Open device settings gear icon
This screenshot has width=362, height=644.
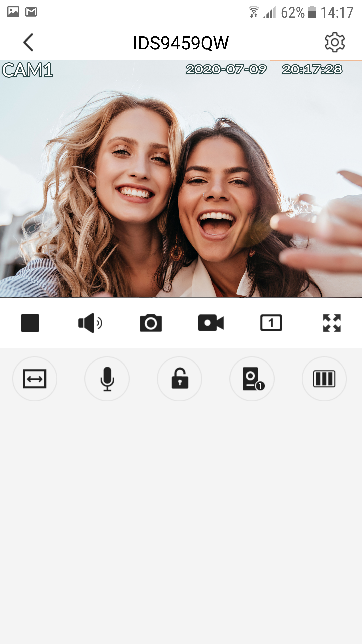[x=335, y=42]
